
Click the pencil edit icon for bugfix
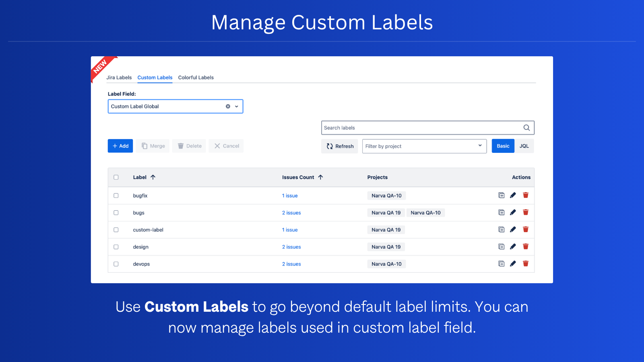[x=513, y=195]
